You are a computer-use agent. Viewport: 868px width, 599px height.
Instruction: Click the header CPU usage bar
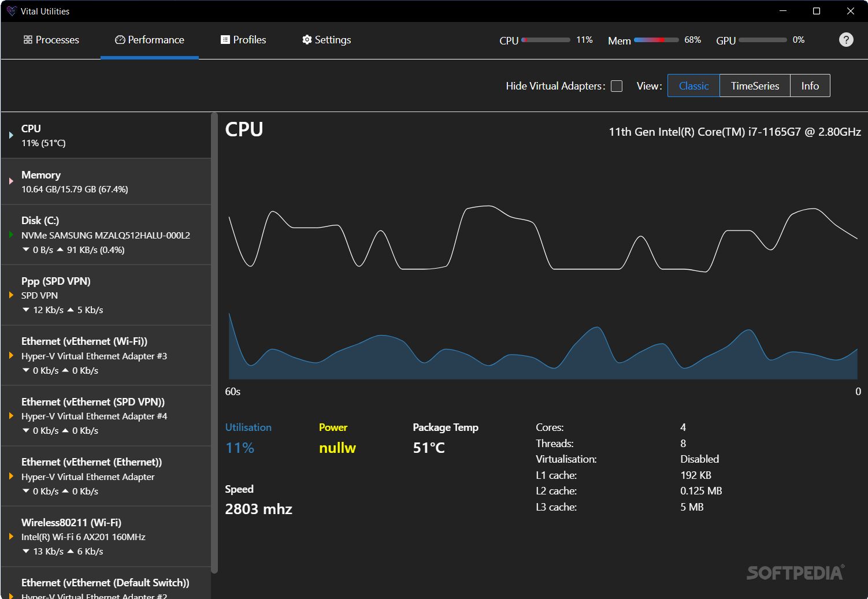(546, 40)
